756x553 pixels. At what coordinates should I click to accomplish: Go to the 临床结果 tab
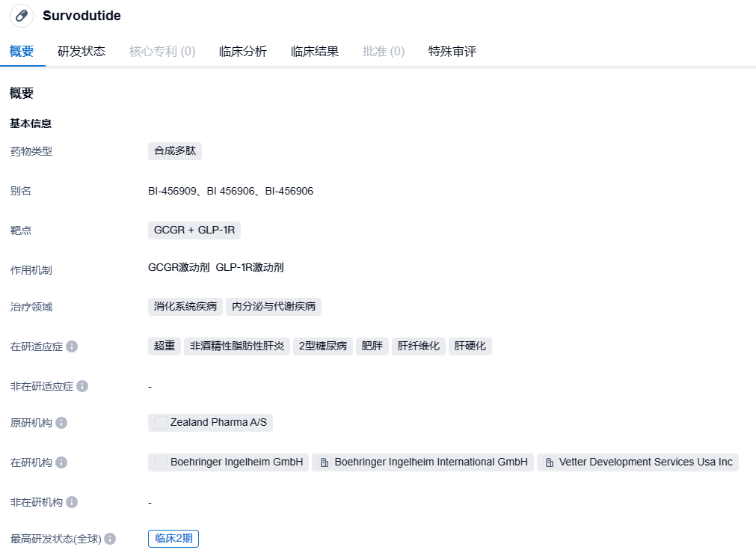click(315, 52)
